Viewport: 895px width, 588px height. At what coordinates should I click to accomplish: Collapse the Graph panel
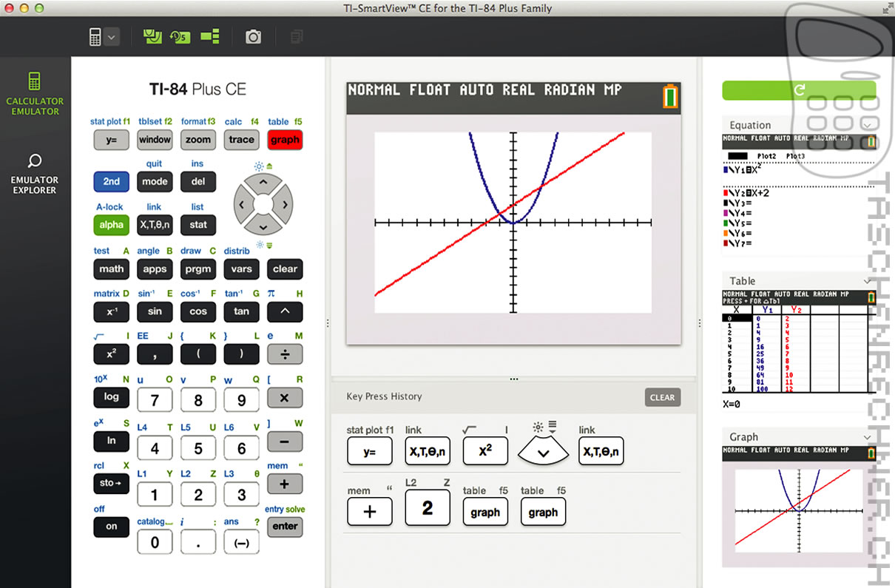click(868, 437)
